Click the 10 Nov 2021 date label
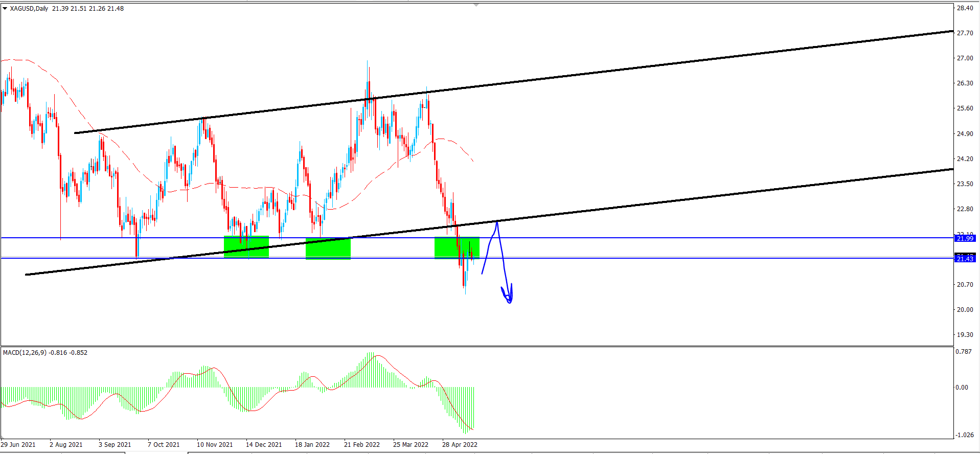The width and height of the screenshot is (980, 454). [215, 445]
